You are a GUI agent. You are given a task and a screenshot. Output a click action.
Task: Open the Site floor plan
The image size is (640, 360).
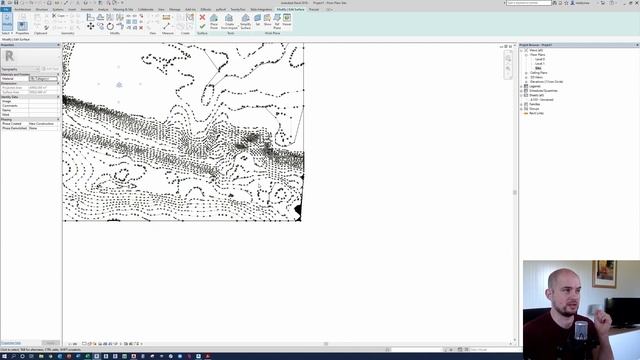538,68
